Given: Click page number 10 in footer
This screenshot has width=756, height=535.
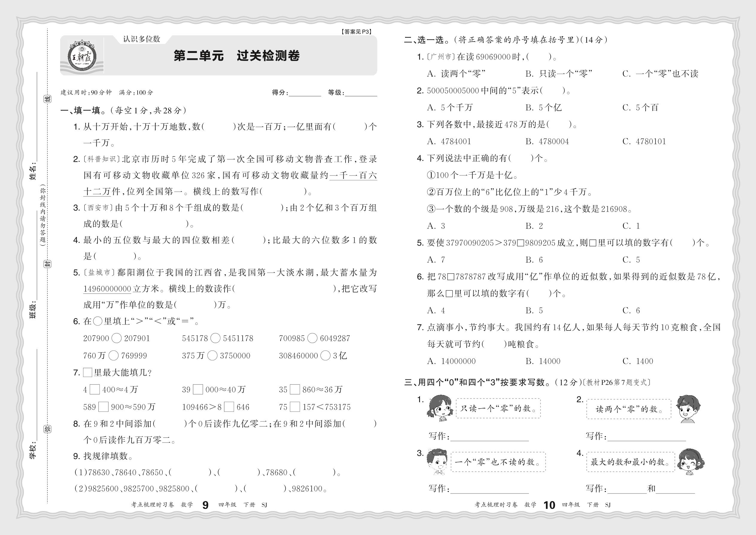Looking at the screenshot, I should [x=549, y=505].
